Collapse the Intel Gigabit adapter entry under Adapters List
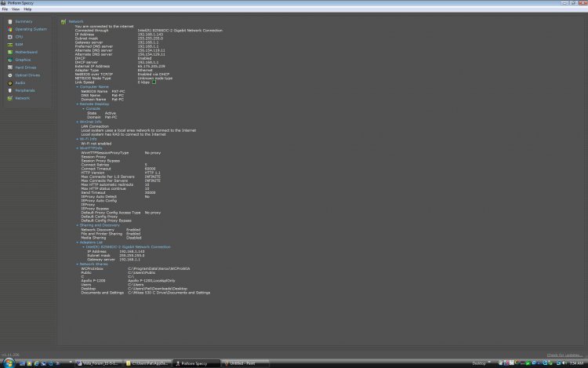The image size is (588, 368). pyautogui.click(x=84, y=247)
